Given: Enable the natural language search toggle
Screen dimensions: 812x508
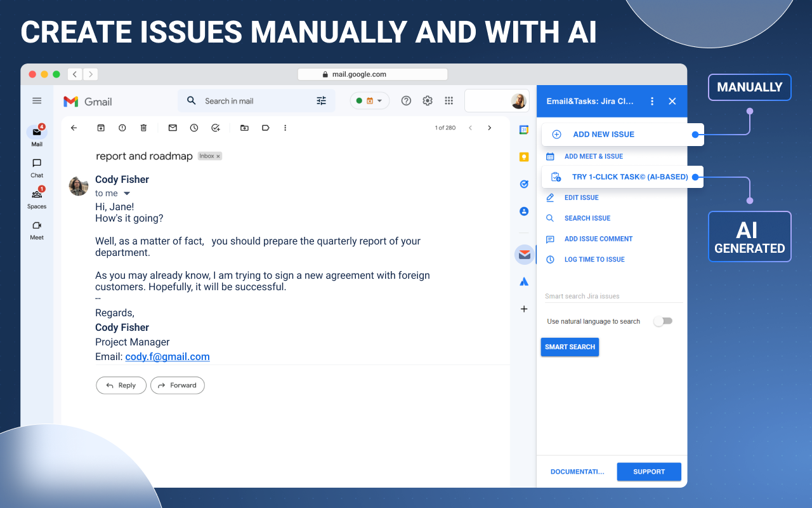Looking at the screenshot, I should tap(663, 321).
